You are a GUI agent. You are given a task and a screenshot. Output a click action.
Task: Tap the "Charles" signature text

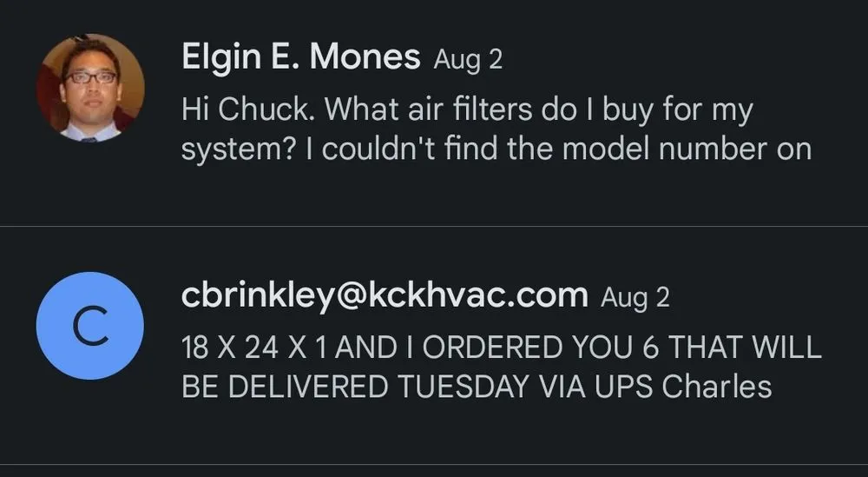pyautogui.click(x=717, y=387)
